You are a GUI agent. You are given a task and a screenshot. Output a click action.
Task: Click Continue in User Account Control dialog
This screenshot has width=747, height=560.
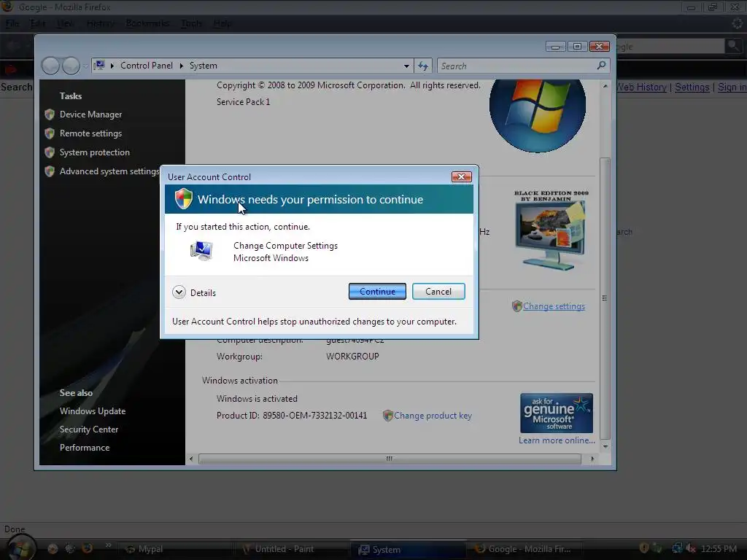click(x=377, y=292)
